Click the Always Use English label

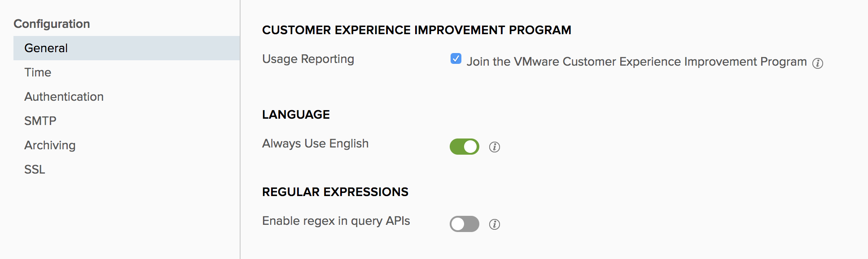pos(315,143)
